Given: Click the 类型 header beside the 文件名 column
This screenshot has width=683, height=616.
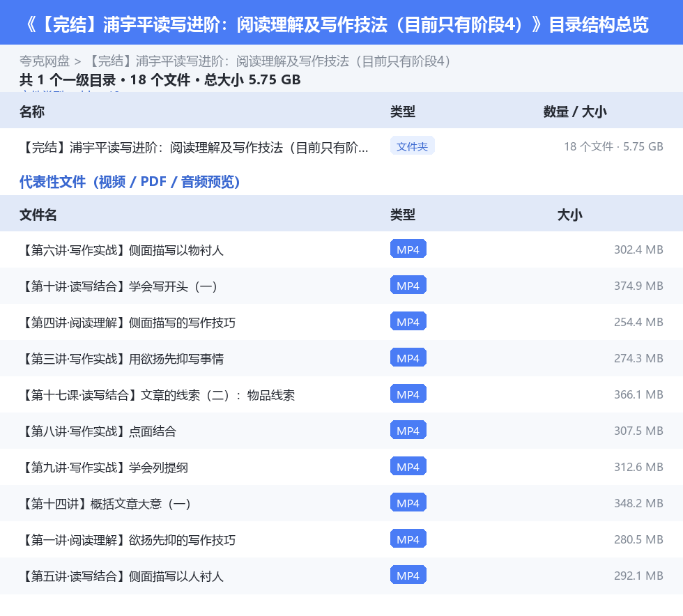Looking at the screenshot, I should pos(403,215).
